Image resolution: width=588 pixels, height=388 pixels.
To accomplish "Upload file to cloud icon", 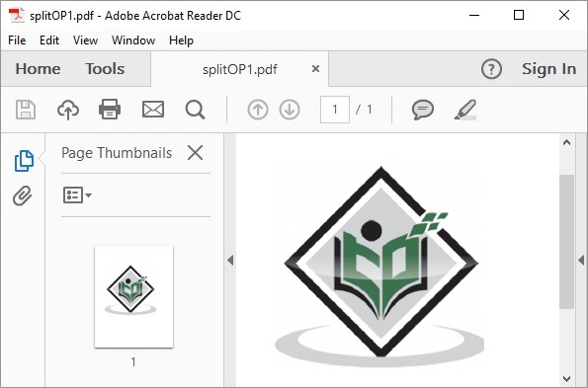I will [x=68, y=110].
